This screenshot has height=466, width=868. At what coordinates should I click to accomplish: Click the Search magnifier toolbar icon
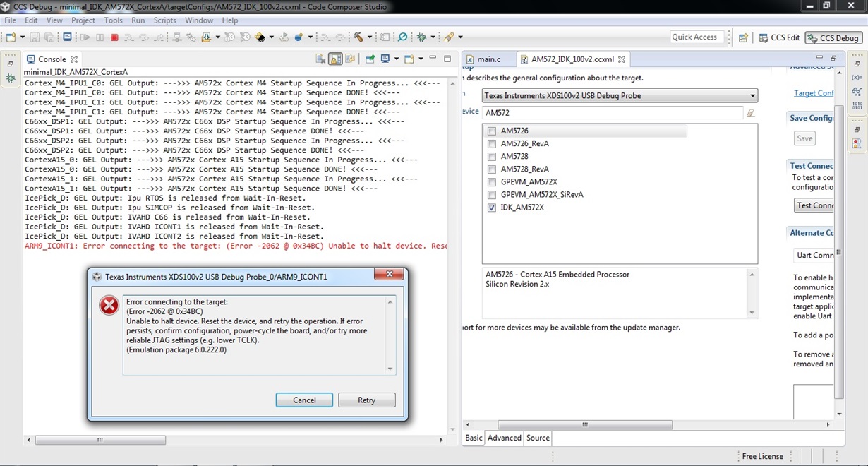point(402,37)
